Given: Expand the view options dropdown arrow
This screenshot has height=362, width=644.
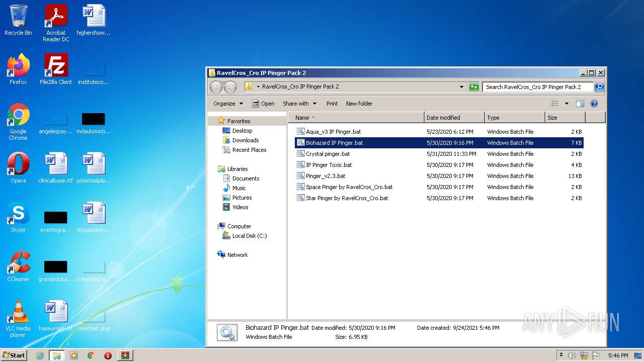Looking at the screenshot, I should tap(567, 104).
